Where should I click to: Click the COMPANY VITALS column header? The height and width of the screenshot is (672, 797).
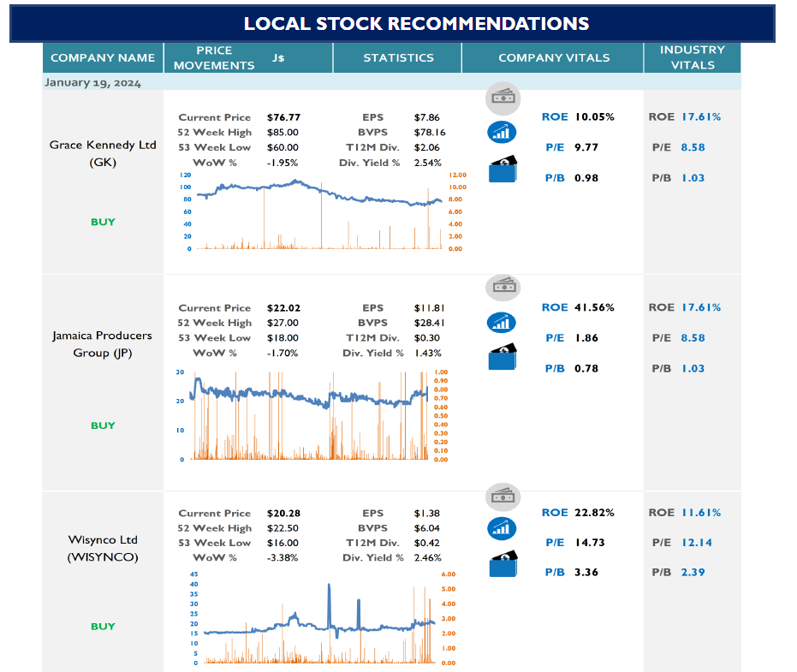point(554,57)
